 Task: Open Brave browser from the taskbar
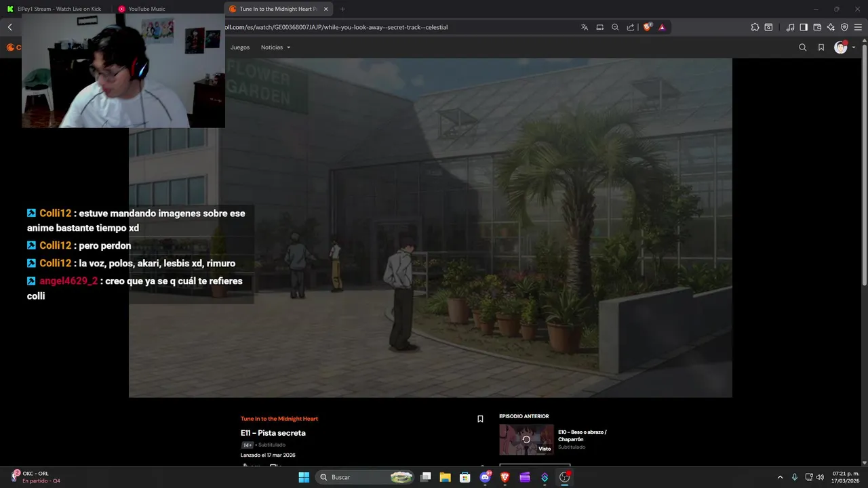click(505, 477)
